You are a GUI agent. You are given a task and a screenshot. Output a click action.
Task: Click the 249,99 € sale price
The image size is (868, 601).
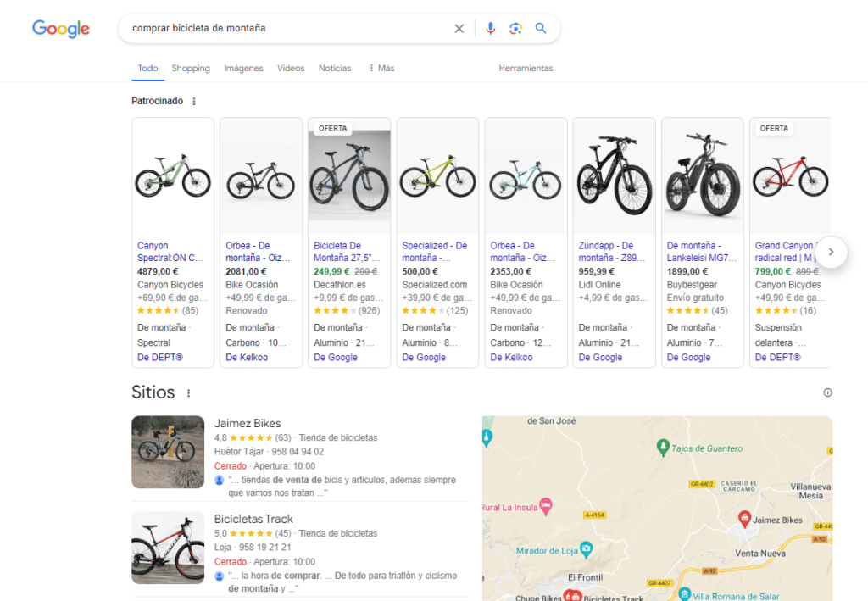[x=331, y=272]
